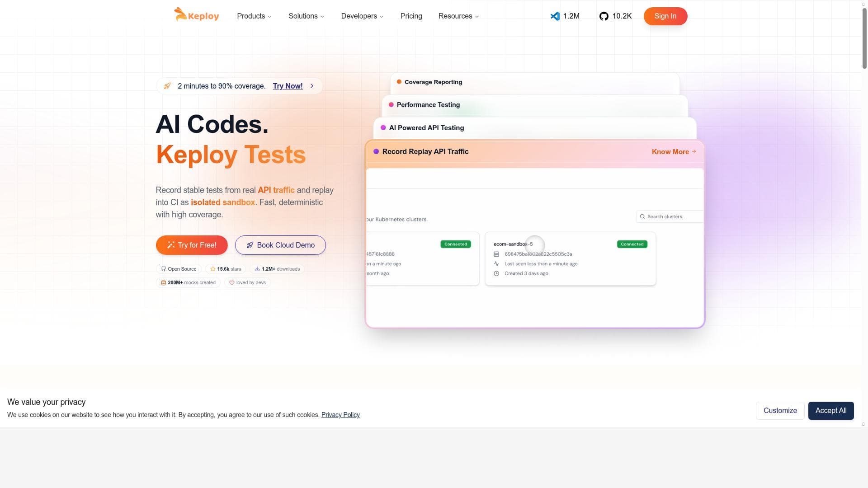
Task: Open the Know More link
Action: point(674,151)
